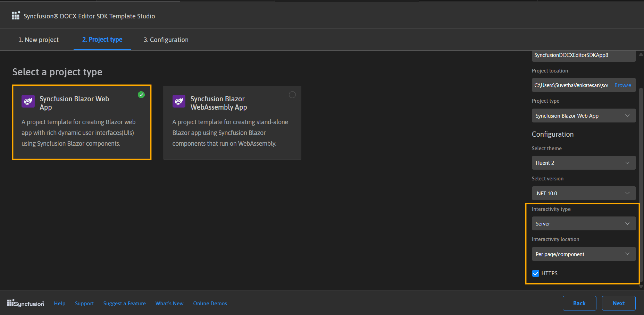
Task: Open the Select theme dropdown showing Fluent 2
Action: pyautogui.click(x=583, y=162)
